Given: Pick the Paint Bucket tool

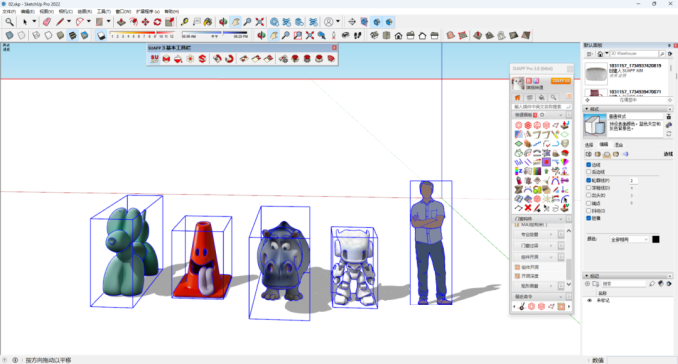Looking at the screenshot, I should pyautogui.click(x=208, y=22).
